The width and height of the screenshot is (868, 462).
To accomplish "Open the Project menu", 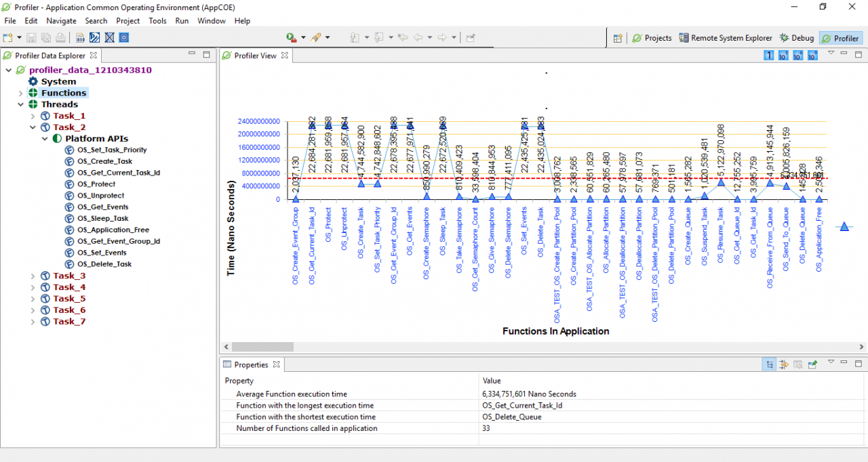I will (127, 21).
